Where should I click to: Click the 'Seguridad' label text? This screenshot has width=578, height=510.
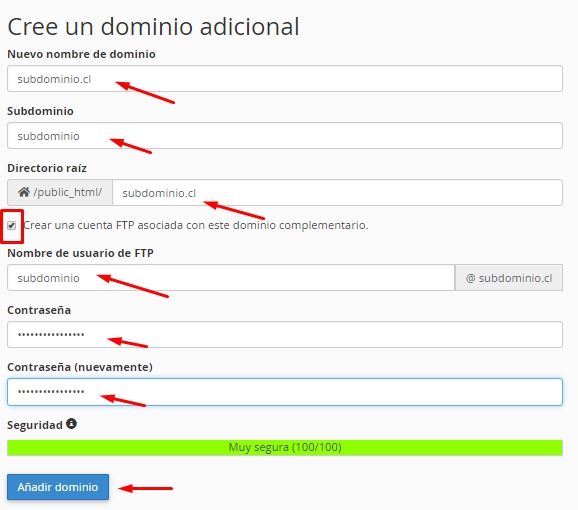pyautogui.click(x=35, y=425)
